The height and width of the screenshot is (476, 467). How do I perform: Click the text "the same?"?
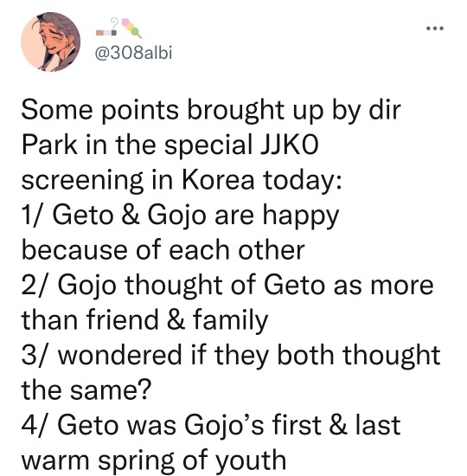[x=86, y=390]
